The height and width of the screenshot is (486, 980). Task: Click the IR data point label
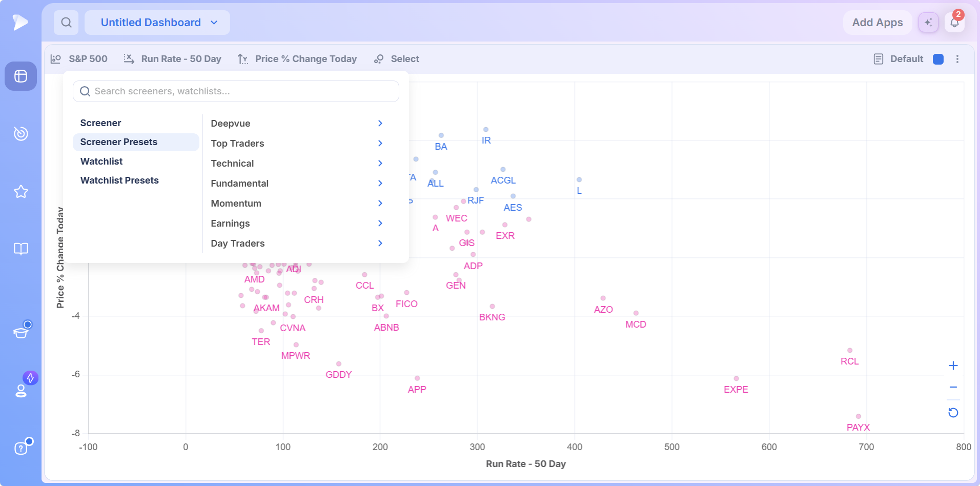point(486,140)
